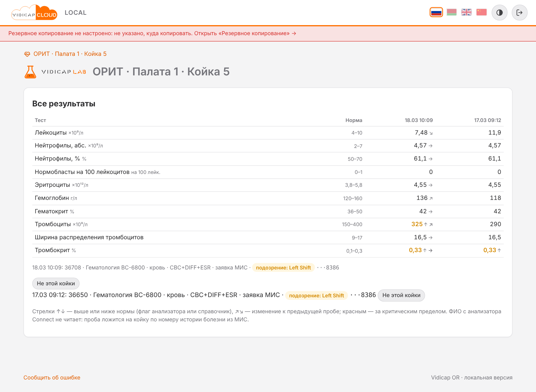Switch language to Chinese flag

(x=482, y=13)
